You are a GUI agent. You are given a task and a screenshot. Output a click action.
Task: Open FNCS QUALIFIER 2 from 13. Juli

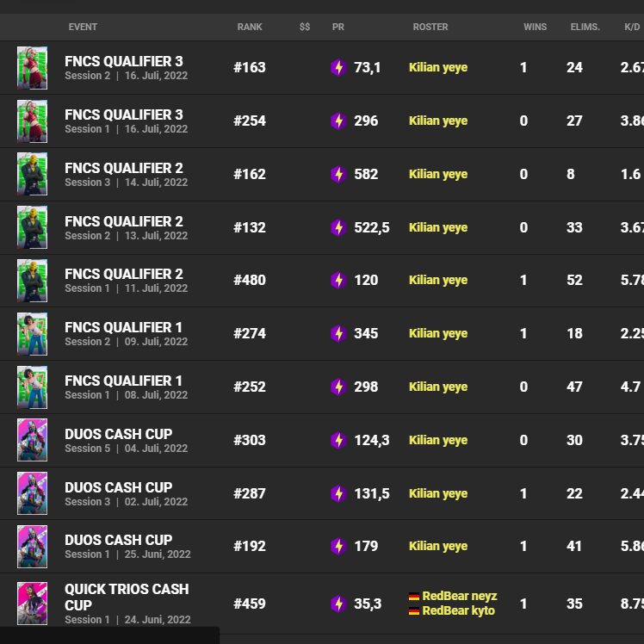tap(124, 222)
